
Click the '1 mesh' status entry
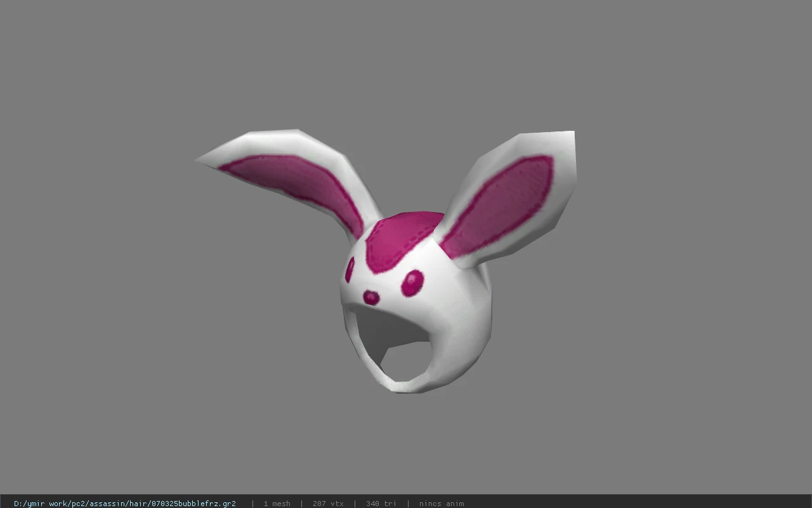277,504
